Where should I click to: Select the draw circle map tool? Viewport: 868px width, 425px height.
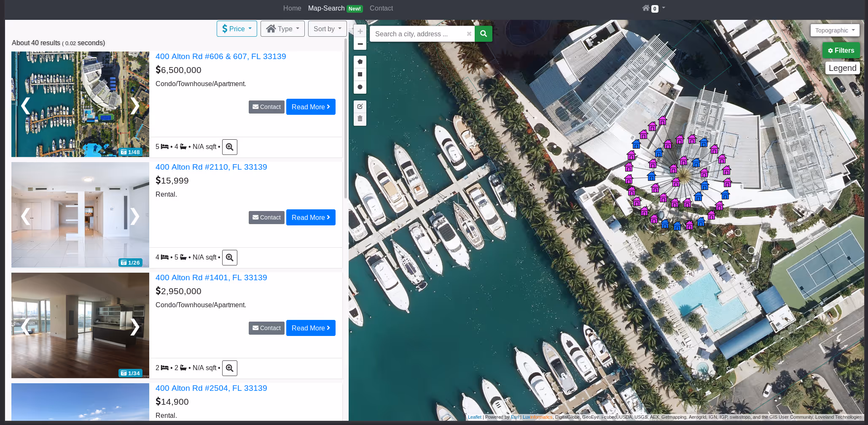tap(360, 87)
